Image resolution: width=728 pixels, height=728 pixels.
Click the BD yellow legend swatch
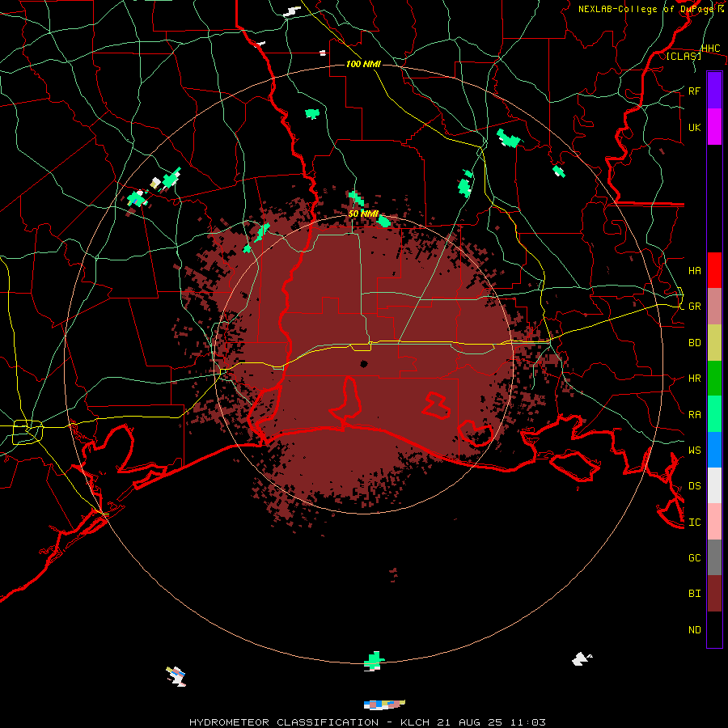click(714, 343)
